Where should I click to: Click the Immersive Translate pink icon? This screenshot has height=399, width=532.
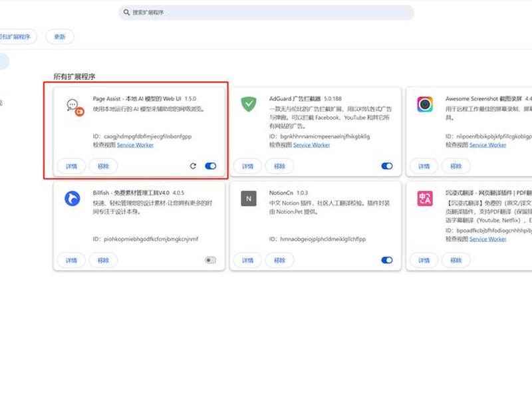tap(425, 198)
